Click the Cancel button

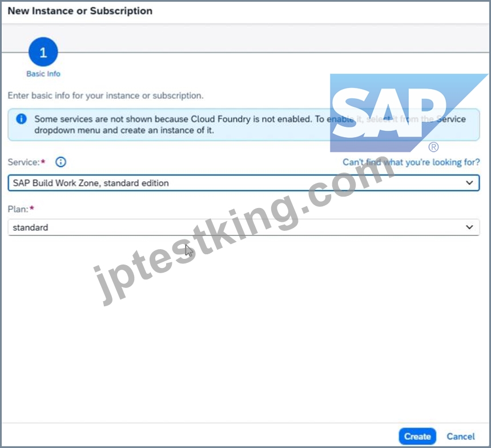tap(460, 436)
